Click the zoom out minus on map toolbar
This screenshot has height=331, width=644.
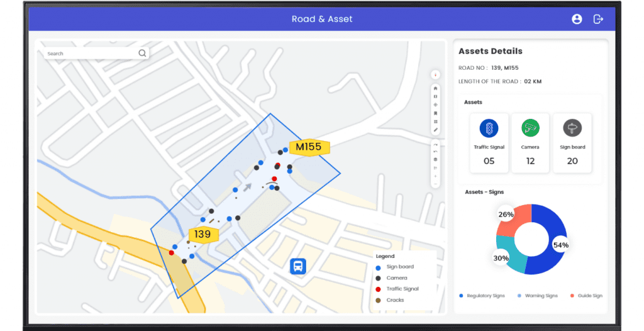(435, 184)
